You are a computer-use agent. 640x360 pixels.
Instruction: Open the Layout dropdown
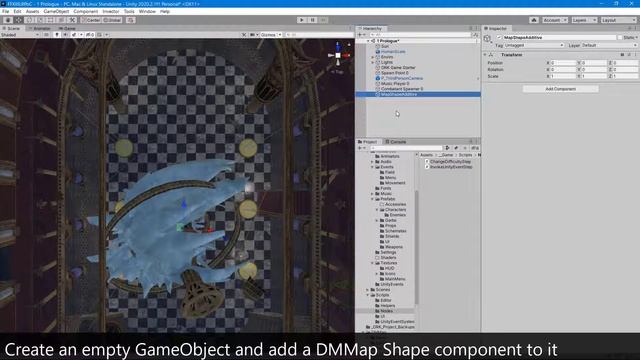[618, 20]
